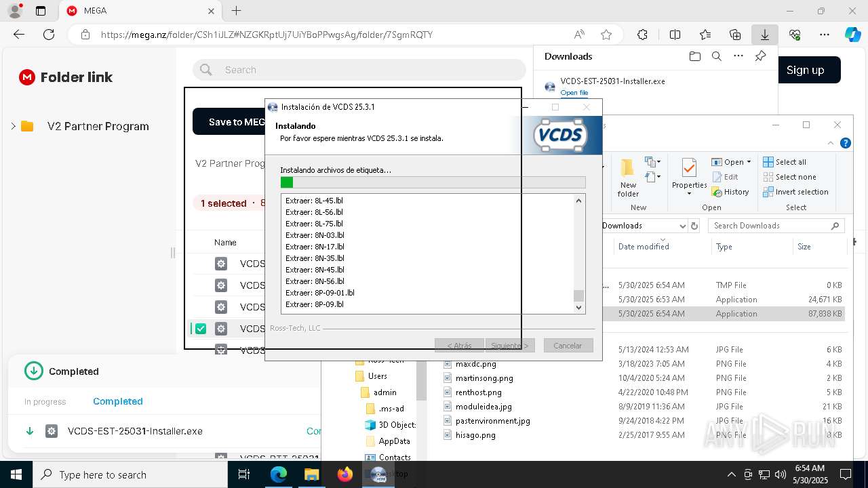The height and width of the screenshot is (488, 868).
Task: Open a new browser tab
Action: (236, 11)
